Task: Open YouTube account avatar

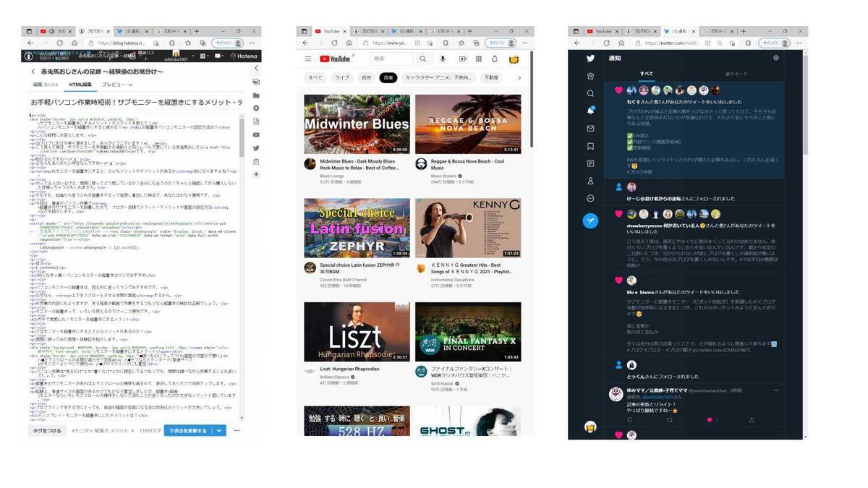Action: coord(515,59)
